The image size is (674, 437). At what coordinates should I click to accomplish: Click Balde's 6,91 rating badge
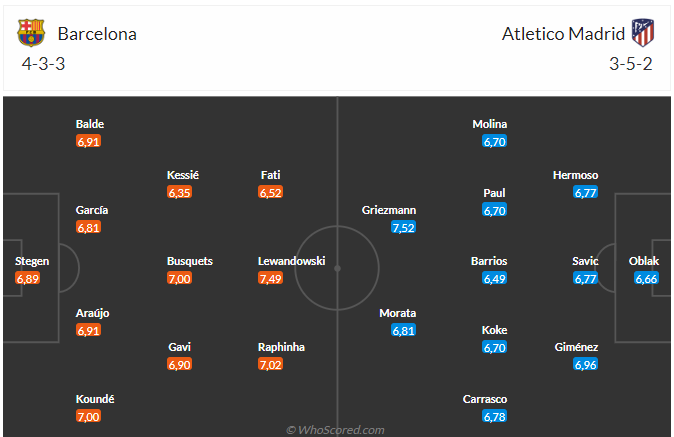coord(88,142)
